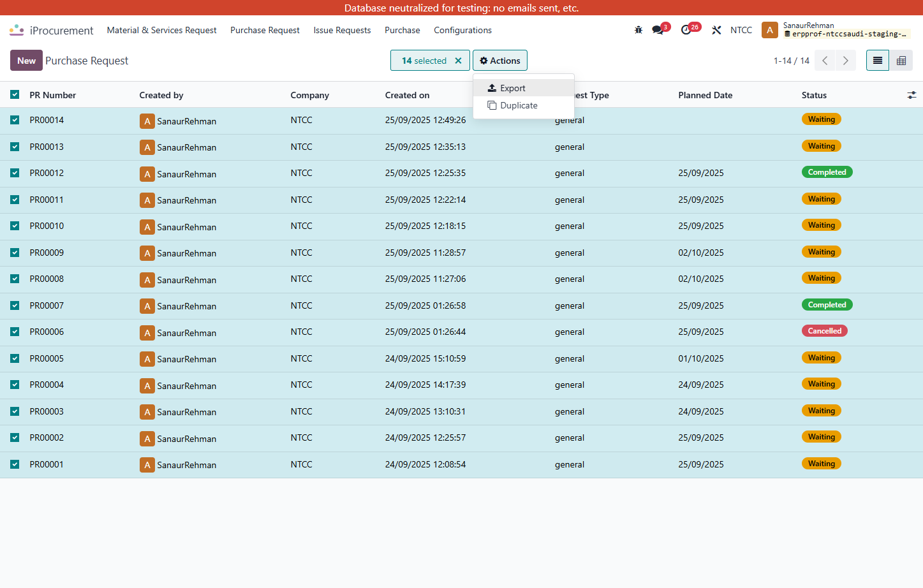Open the Purchase top menu
This screenshot has height=588, width=923.
pos(402,30)
